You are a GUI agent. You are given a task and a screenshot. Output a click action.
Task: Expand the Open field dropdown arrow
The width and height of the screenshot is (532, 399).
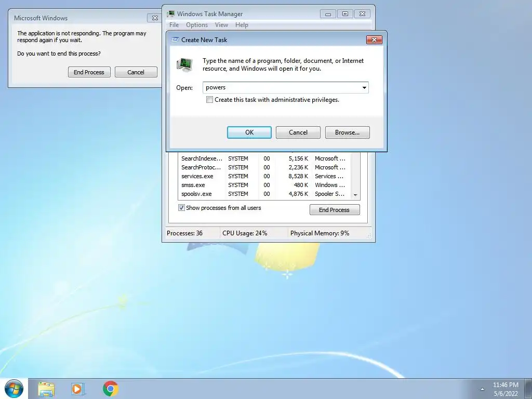click(364, 87)
